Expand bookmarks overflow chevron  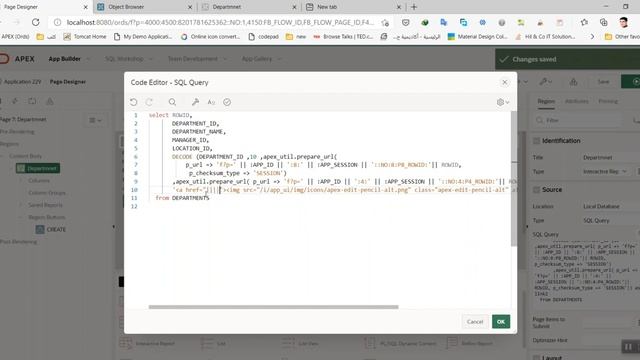592,37
